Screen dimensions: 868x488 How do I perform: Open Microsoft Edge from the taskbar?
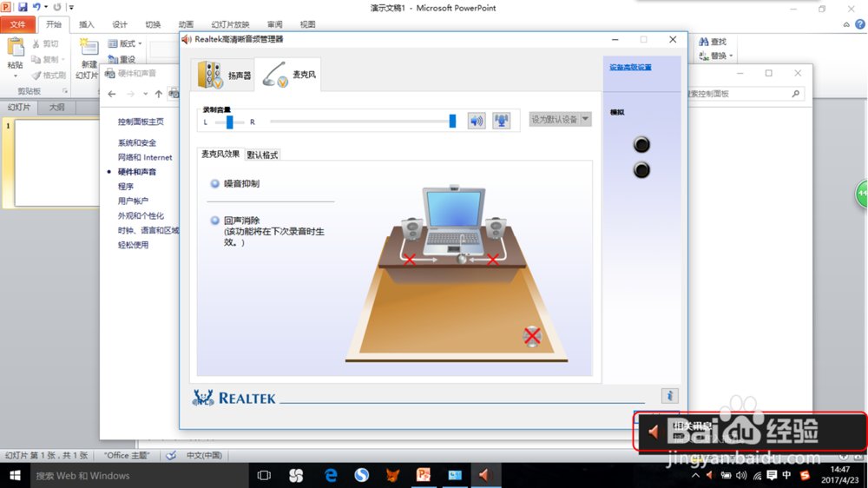coord(331,475)
